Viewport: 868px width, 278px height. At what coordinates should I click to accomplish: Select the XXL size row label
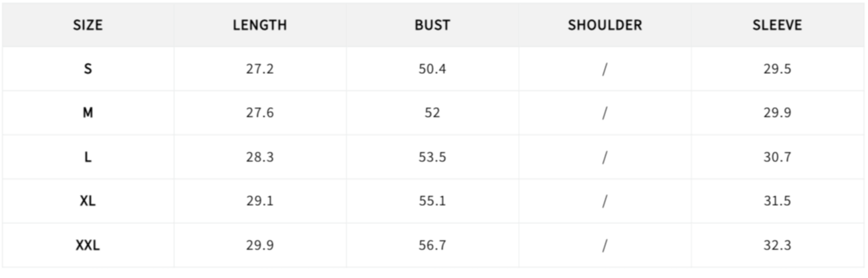click(x=88, y=246)
